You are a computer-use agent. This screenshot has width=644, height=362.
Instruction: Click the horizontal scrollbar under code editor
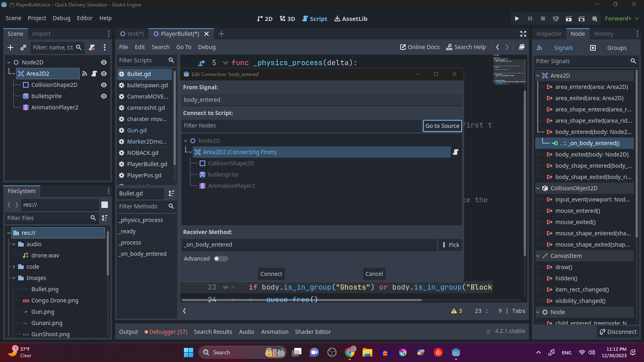301,300
